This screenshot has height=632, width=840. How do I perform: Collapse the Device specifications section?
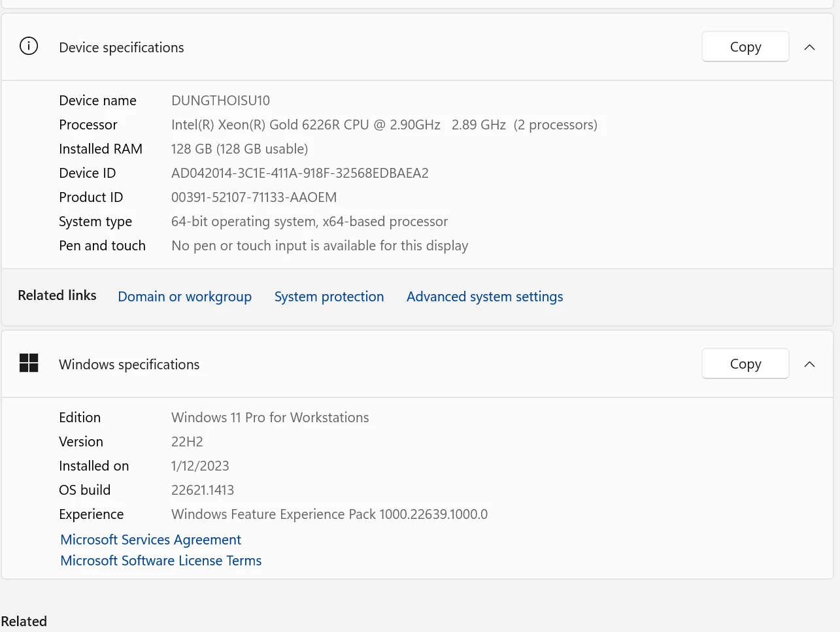pyautogui.click(x=809, y=47)
